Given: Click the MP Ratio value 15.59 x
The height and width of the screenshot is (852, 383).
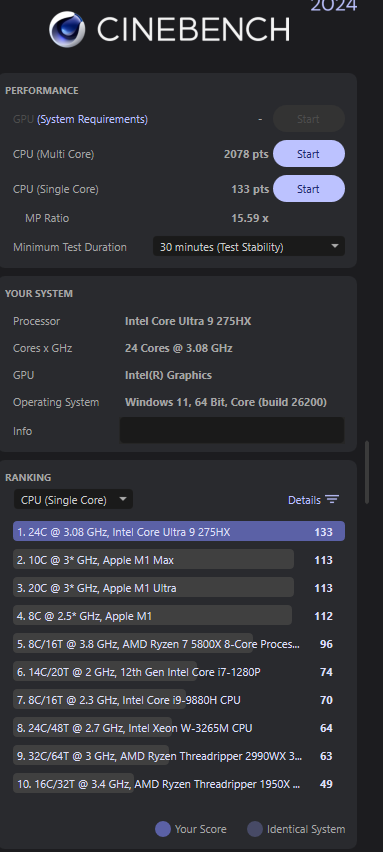Looking at the screenshot, I should click(250, 218).
